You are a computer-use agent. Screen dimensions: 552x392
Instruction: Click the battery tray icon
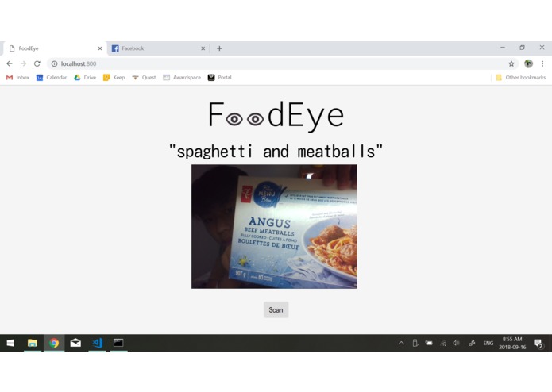429,343
